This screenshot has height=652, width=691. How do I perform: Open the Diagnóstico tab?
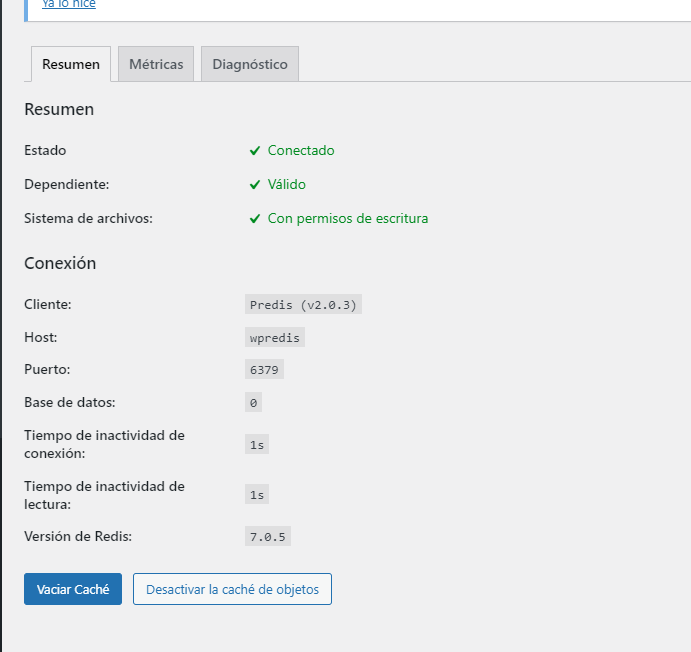250,64
